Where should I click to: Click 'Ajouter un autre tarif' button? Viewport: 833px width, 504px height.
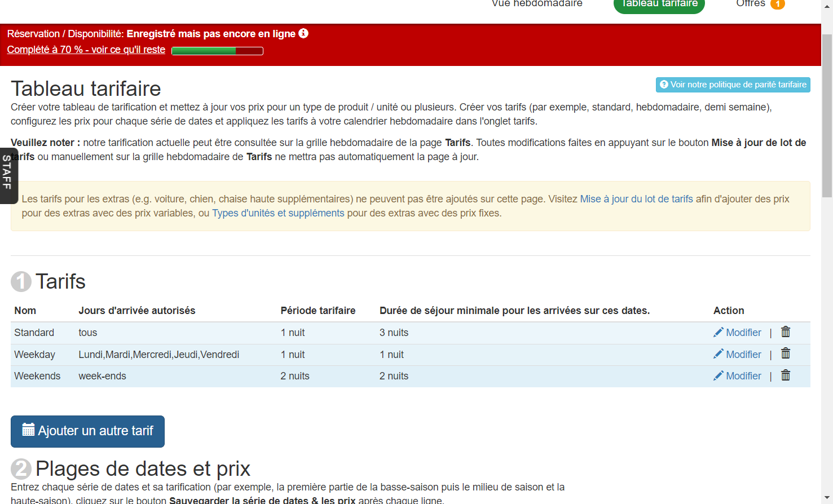[87, 431]
